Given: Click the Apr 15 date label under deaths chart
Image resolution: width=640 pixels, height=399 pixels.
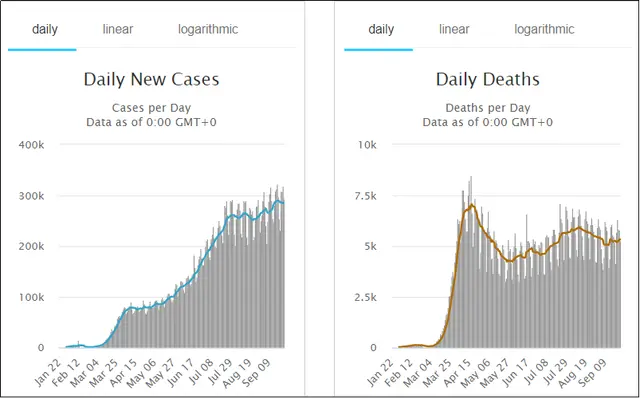Looking at the screenshot, I should [458, 372].
